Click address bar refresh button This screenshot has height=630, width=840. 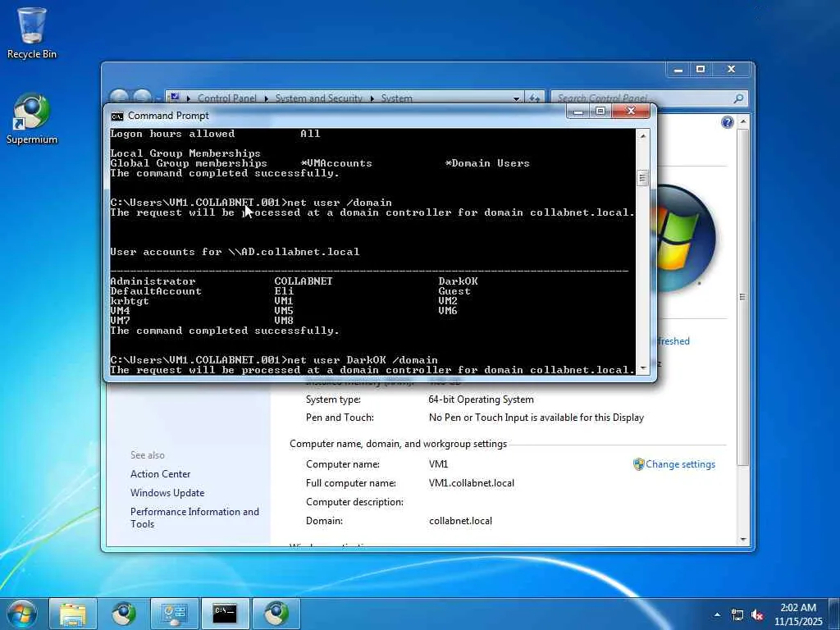[x=535, y=98]
